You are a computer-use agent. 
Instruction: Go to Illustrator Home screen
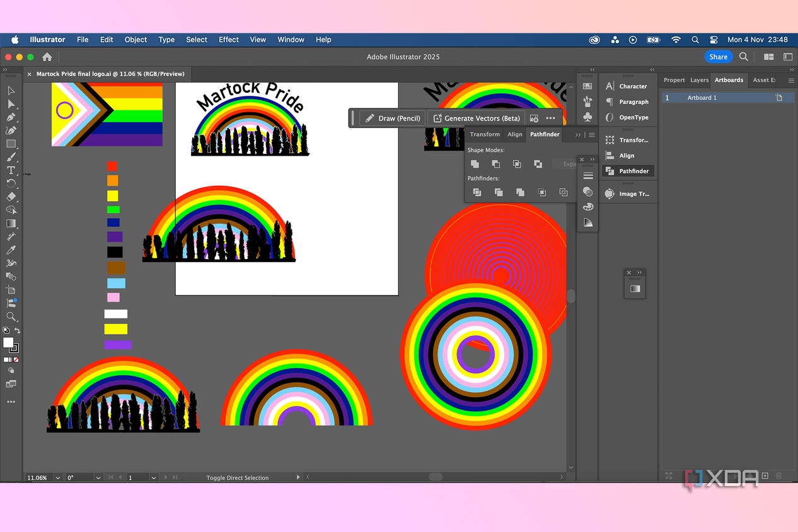tap(47, 57)
